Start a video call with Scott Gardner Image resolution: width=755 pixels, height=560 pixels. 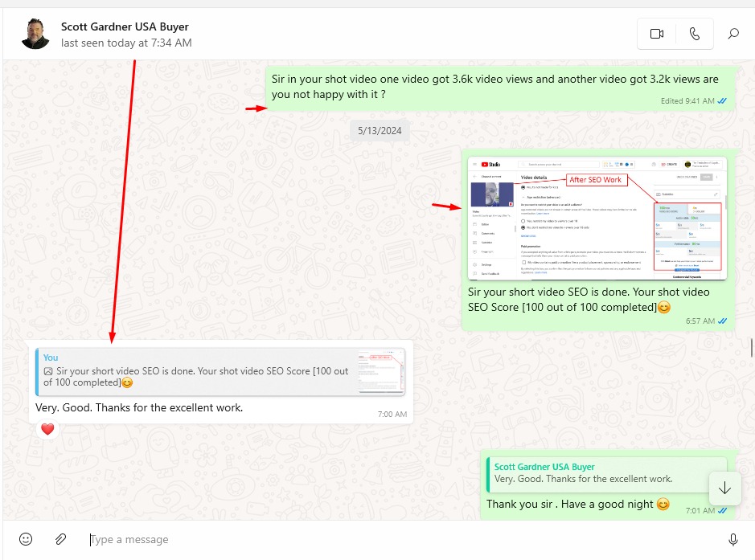[657, 34]
